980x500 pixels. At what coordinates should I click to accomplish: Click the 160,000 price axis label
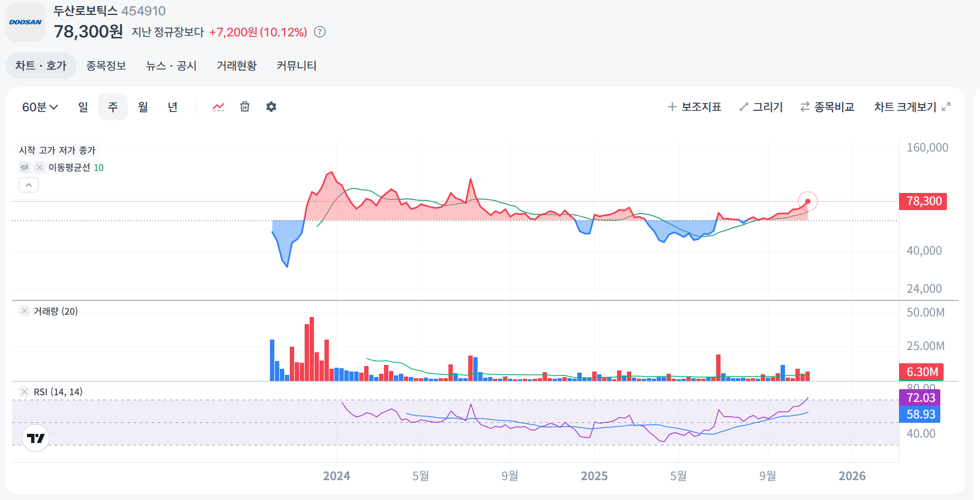[x=928, y=148]
